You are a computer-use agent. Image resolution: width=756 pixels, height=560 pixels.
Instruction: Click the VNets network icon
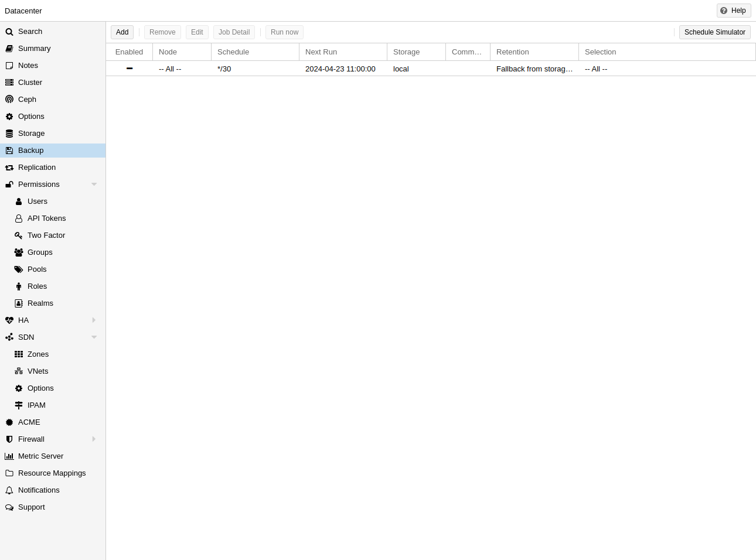19,371
